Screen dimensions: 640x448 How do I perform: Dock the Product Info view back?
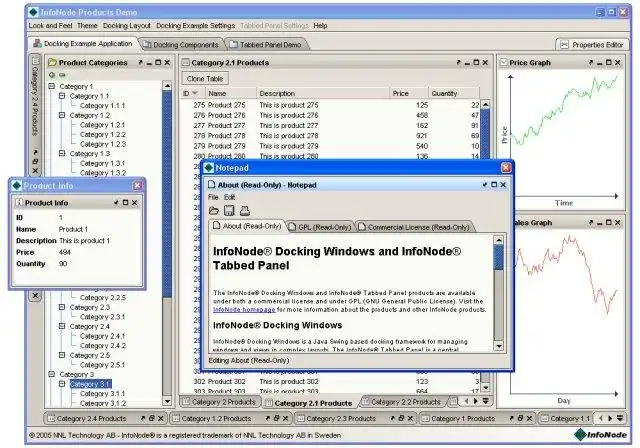pos(116,203)
